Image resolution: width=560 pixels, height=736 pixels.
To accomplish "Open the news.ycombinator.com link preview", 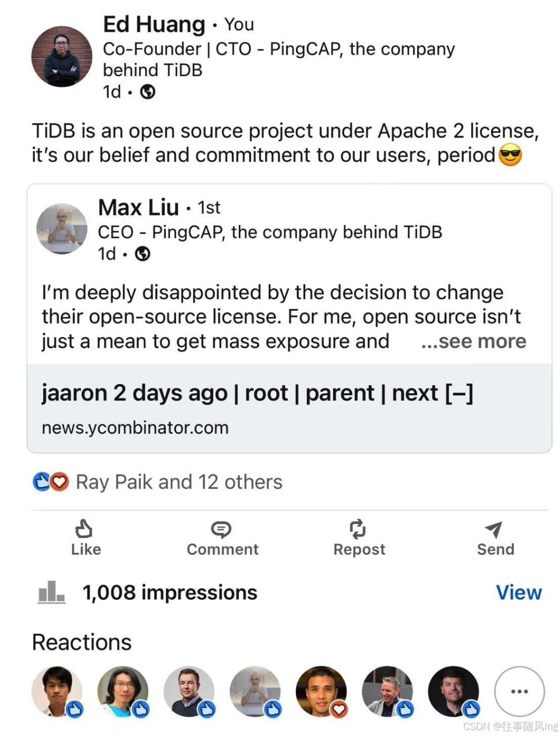I will pyautogui.click(x=289, y=409).
